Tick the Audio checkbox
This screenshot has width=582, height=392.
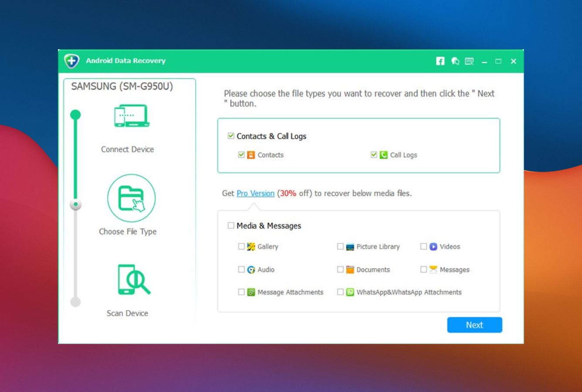click(x=241, y=270)
